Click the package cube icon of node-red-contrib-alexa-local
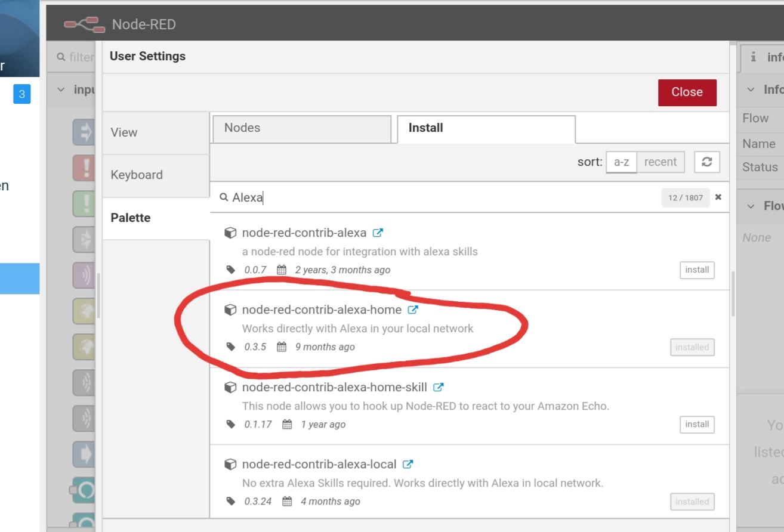784x532 pixels. [x=230, y=464]
